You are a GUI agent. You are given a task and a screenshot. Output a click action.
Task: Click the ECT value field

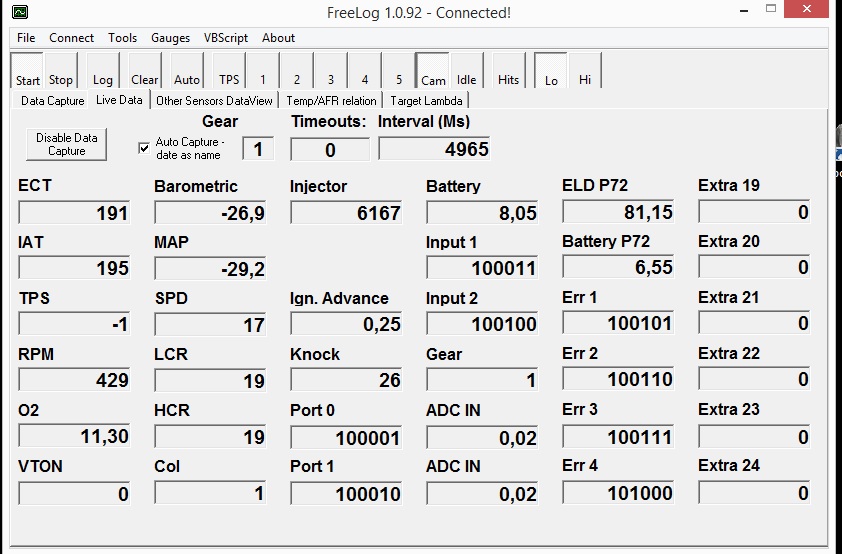(74, 213)
